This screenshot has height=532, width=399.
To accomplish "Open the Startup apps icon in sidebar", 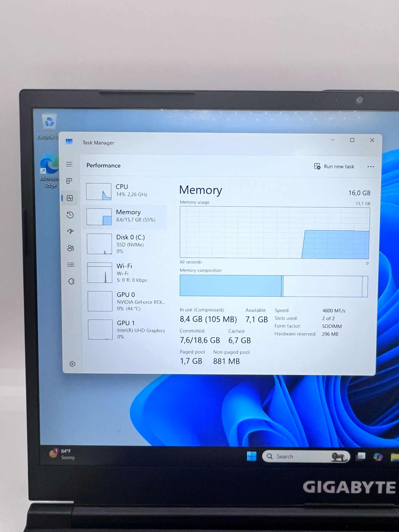I will point(70,231).
